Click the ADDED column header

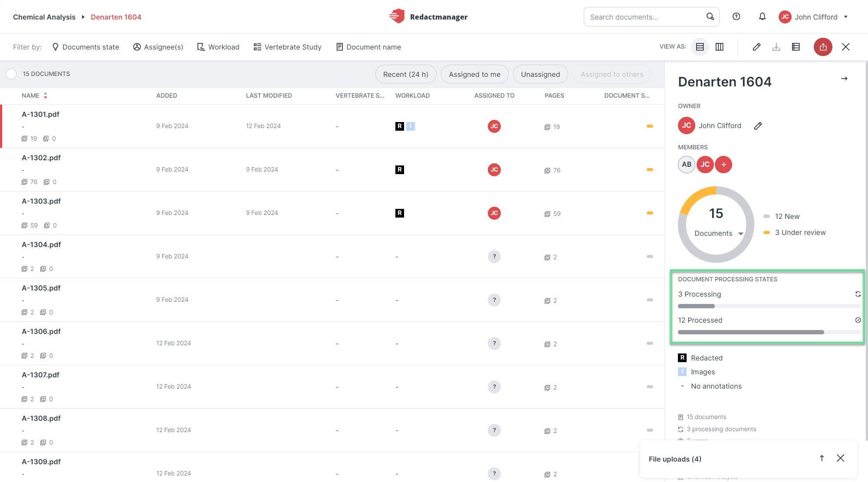pos(167,96)
